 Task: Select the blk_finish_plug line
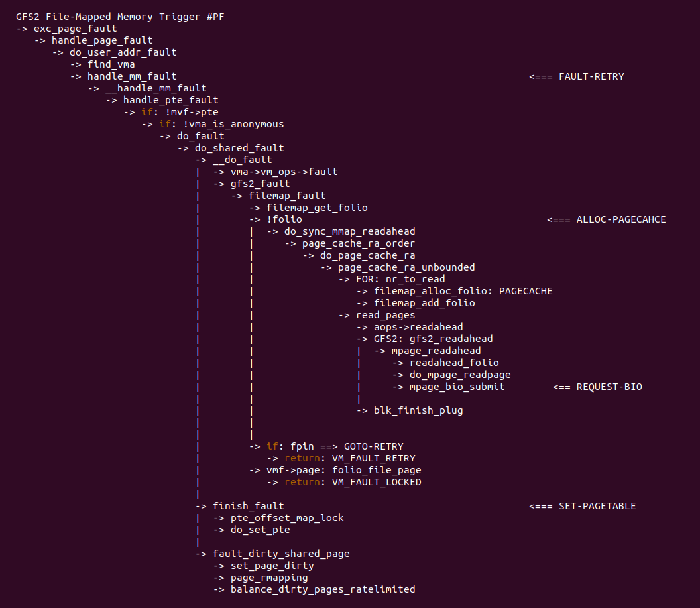coord(418,410)
